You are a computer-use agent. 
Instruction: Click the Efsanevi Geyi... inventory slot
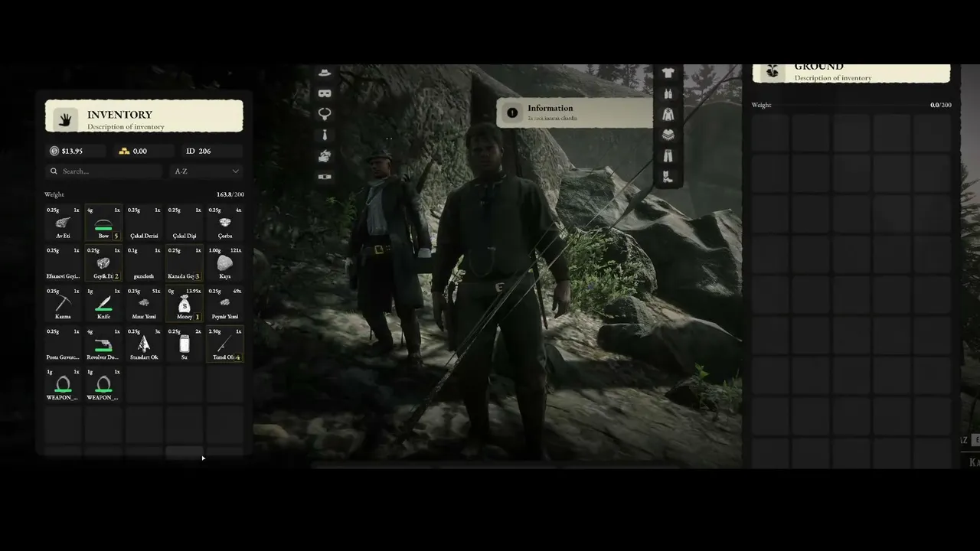coord(63,263)
